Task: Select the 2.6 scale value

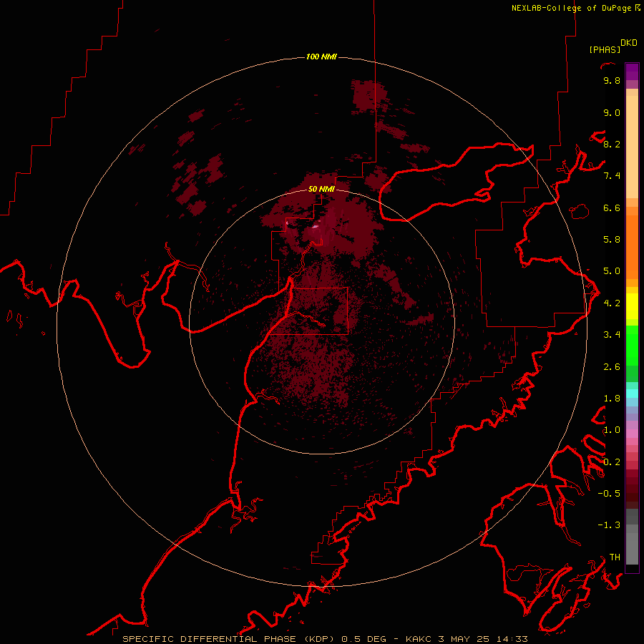Action: point(612,367)
